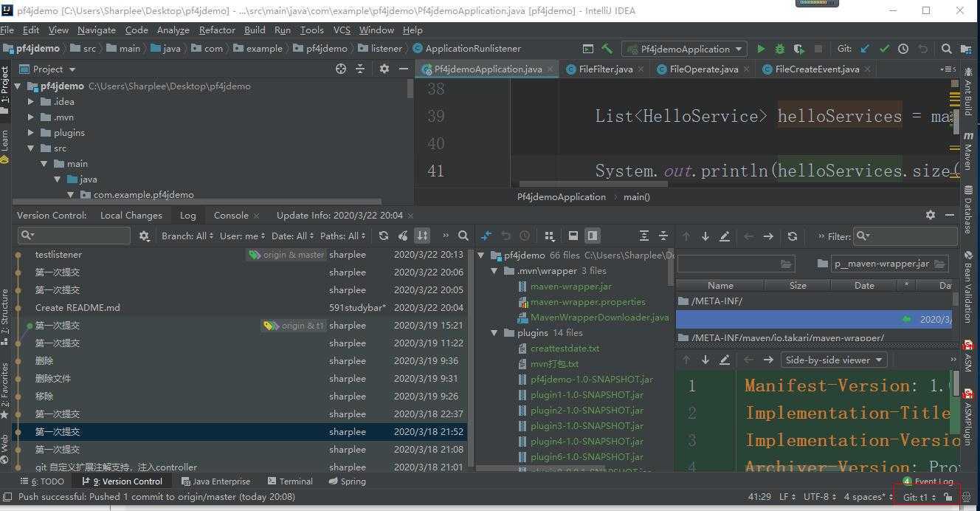Open log search magnifier beside IntelliSort
The width and height of the screenshot is (980, 511).
(463, 236)
